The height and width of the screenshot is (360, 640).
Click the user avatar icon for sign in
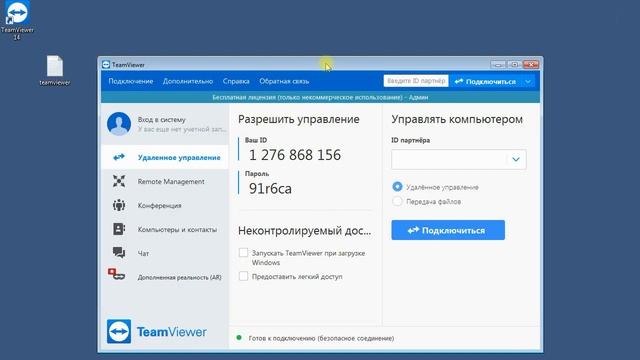point(119,124)
